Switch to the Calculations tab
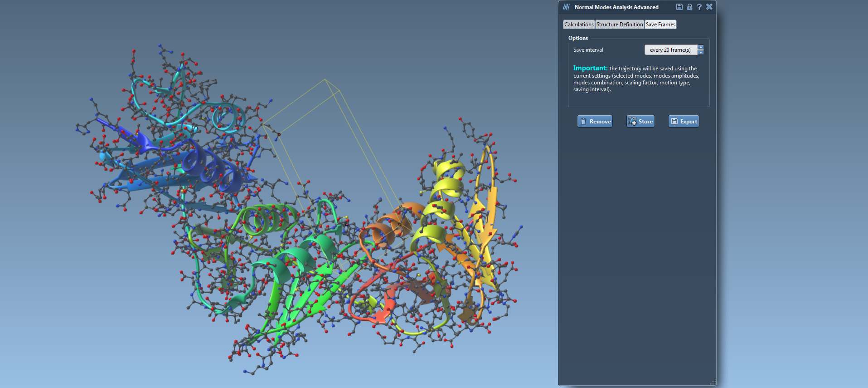This screenshot has width=868, height=388. click(x=579, y=25)
